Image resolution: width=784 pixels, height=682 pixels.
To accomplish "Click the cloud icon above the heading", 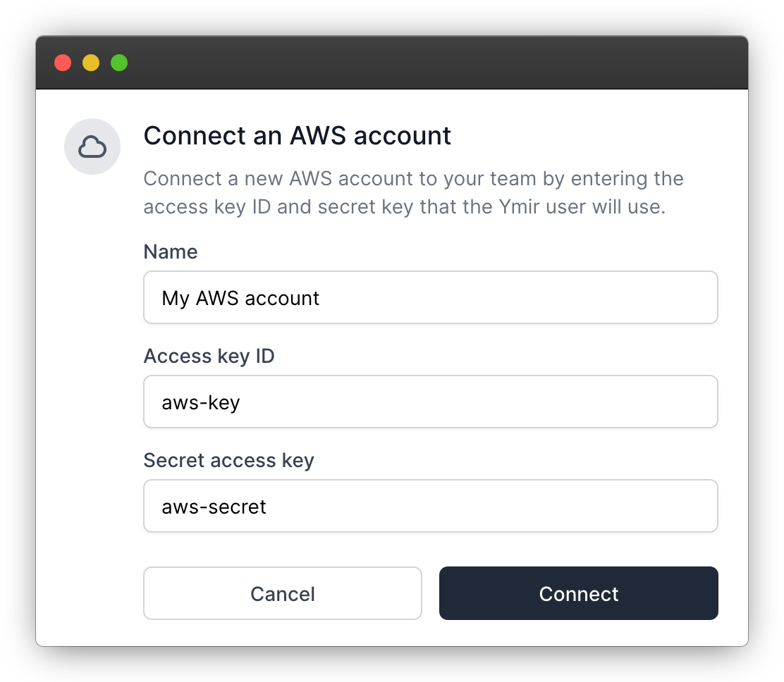I will point(92,146).
